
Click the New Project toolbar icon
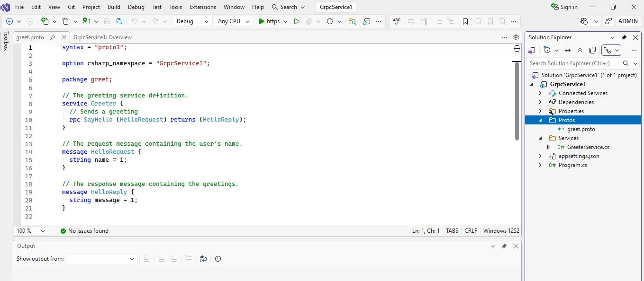click(45, 21)
